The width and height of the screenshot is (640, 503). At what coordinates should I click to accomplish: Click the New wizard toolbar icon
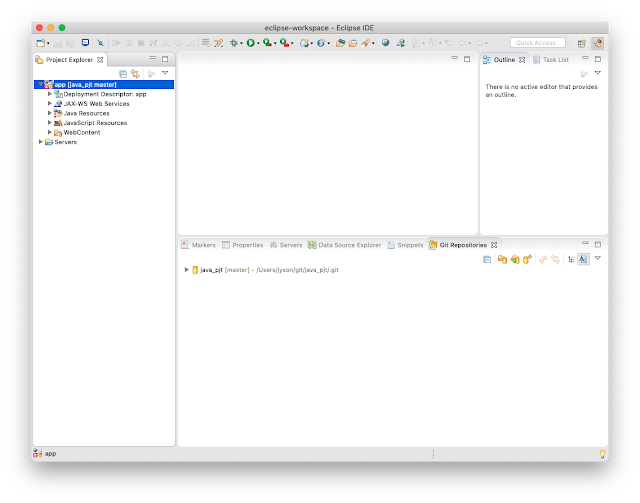[x=40, y=43]
